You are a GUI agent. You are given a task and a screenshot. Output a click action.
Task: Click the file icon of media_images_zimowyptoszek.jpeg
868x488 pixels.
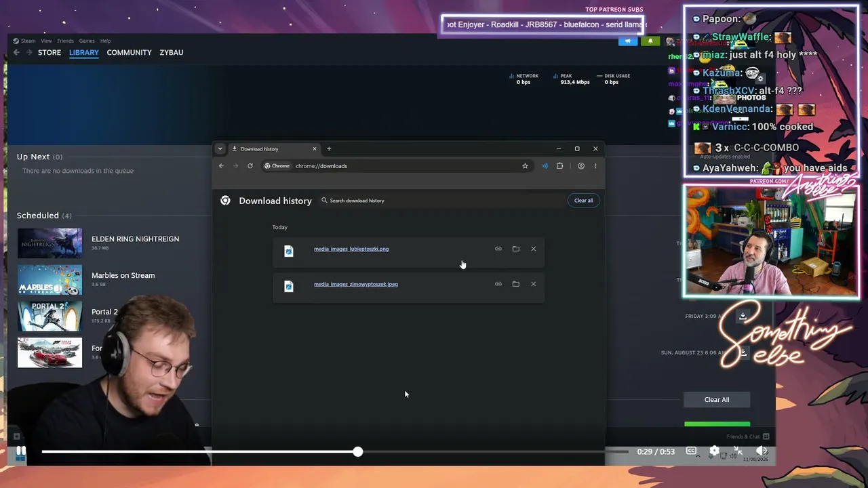[x=289, y=286]
